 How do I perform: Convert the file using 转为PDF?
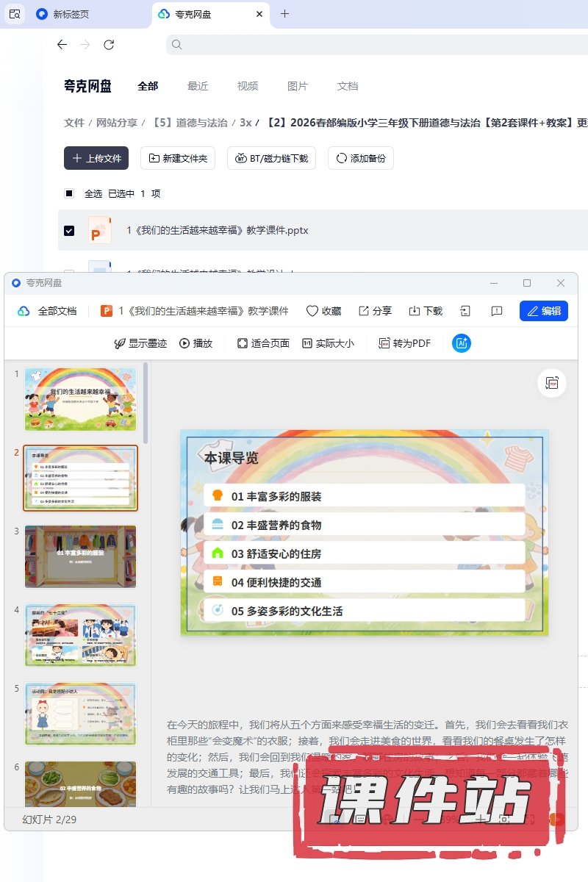pyautogui.click(x=404, y=343)
